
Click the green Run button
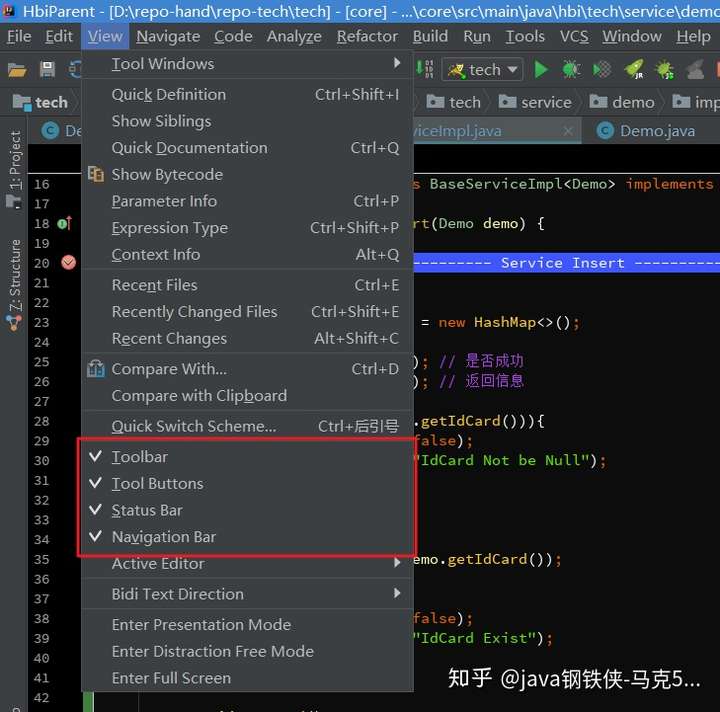coord(541,70)
